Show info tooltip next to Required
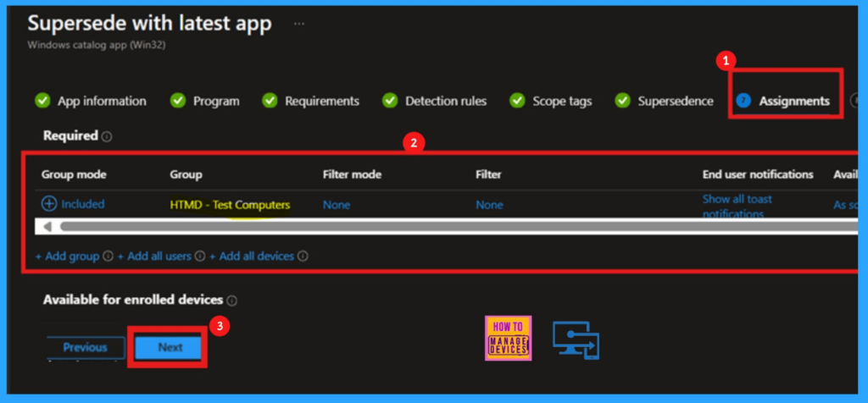 107,136
